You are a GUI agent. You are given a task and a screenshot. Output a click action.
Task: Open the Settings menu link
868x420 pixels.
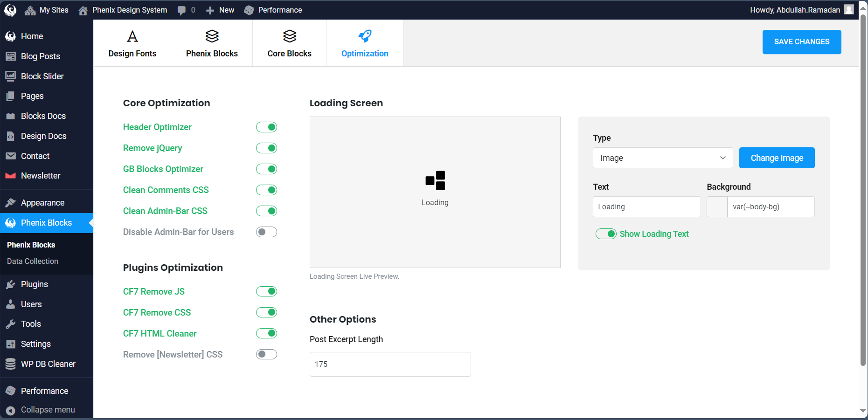[x=36, y=344]
